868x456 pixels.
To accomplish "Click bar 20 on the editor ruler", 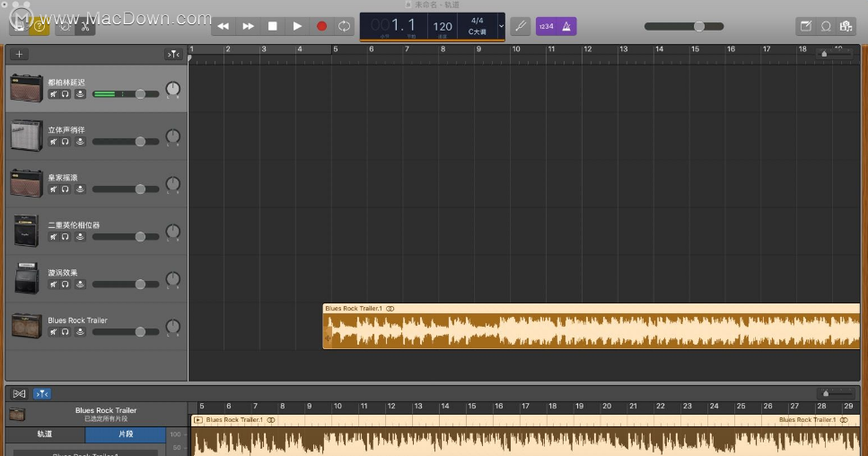I will pos(607,407).
